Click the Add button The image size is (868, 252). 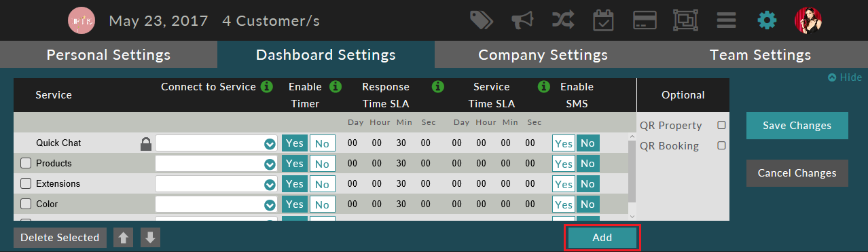(x=602, y=238)
